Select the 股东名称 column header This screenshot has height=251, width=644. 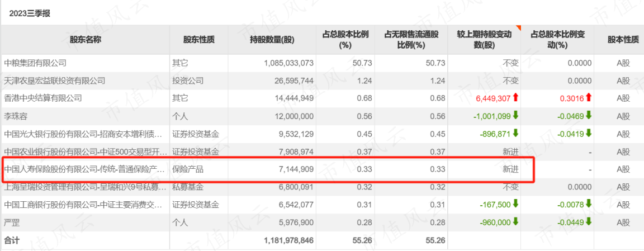[86, 40]
